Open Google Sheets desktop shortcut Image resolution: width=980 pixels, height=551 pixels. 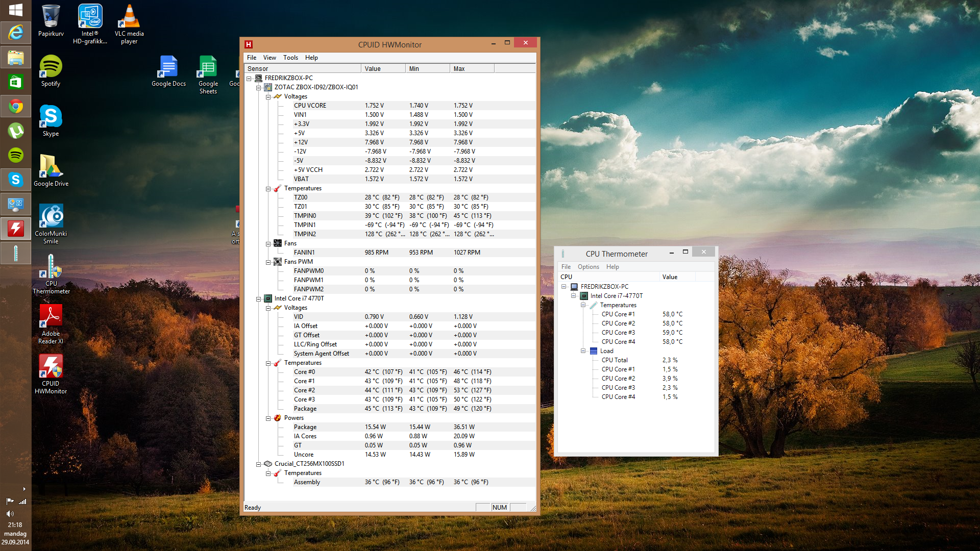(x=208, y=74)
